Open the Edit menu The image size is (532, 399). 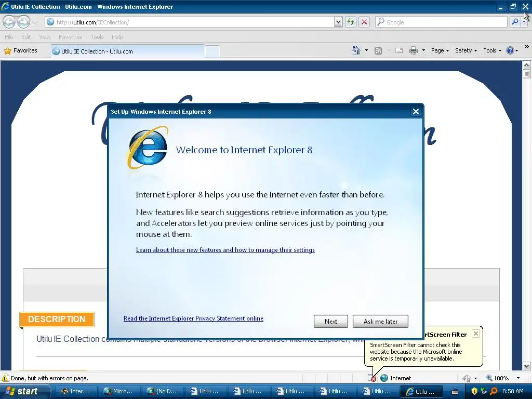(x=26, y=37)
